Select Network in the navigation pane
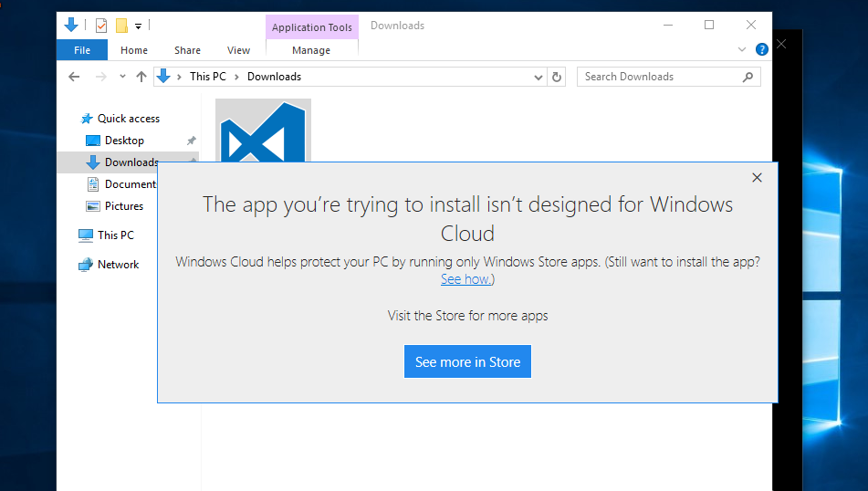Image resolution: width=868 pixels, height=491 pixels. click(x=109, y=265)
